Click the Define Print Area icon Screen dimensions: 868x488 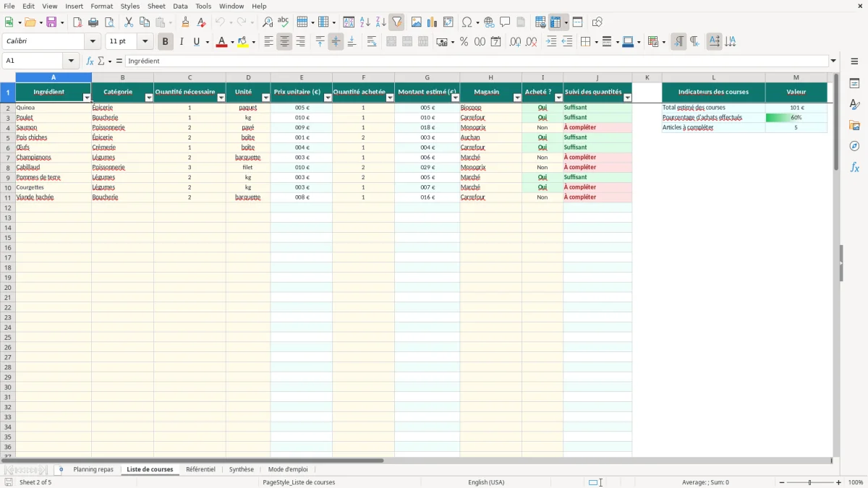[540, 22]
